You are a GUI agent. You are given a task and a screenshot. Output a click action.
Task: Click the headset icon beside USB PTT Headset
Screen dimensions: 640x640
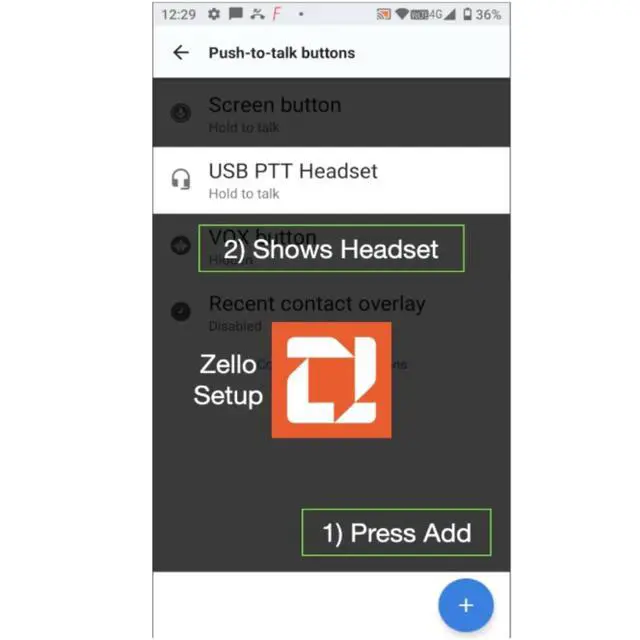[181, 179]
